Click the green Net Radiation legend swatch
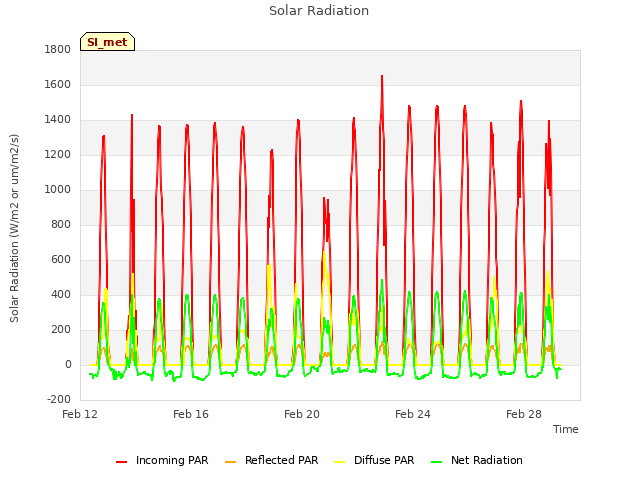640x480 pixels. tap(437, 462)
